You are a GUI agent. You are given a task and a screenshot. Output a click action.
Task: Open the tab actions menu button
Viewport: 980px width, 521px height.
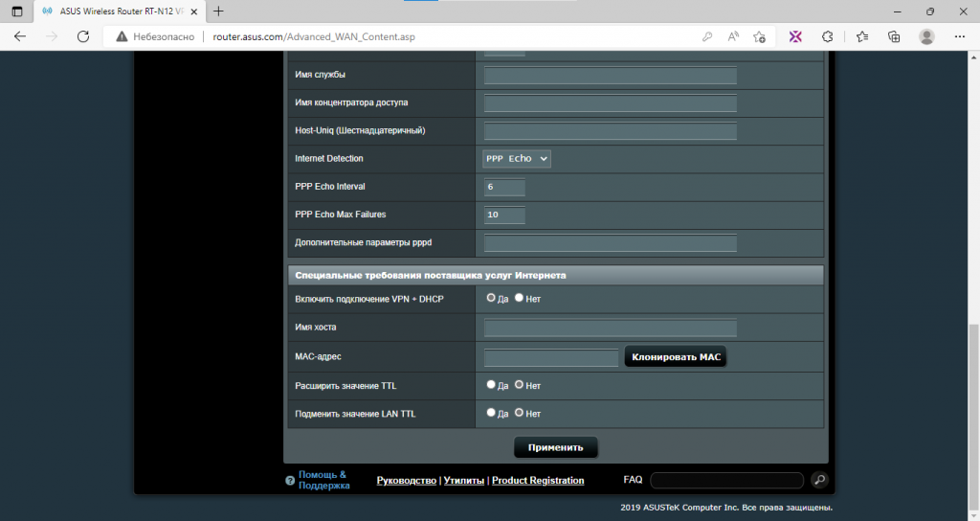tap(17, 11)
